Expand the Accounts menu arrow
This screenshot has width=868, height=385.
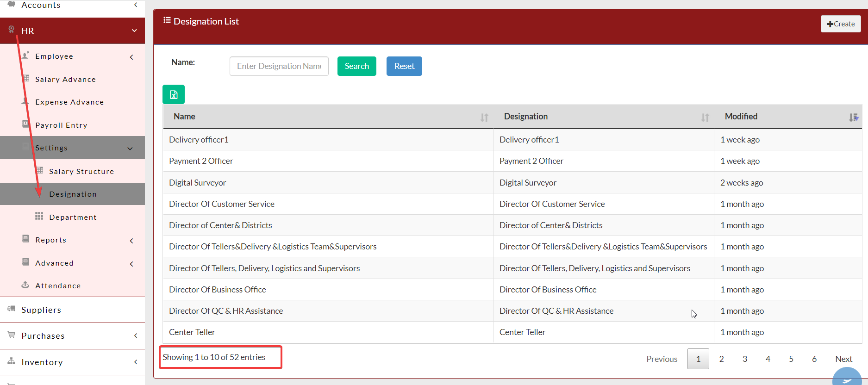[x=136, y=5]
